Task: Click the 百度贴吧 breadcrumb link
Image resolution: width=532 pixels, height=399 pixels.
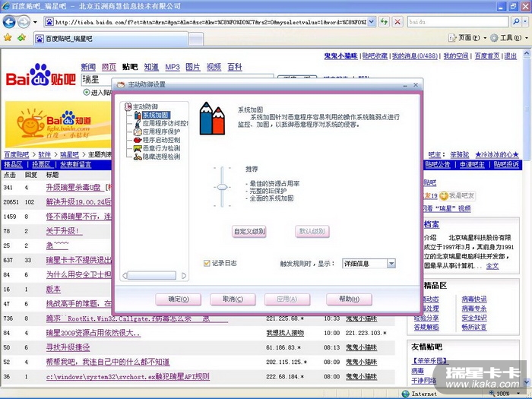Action: tap(16, 155)
